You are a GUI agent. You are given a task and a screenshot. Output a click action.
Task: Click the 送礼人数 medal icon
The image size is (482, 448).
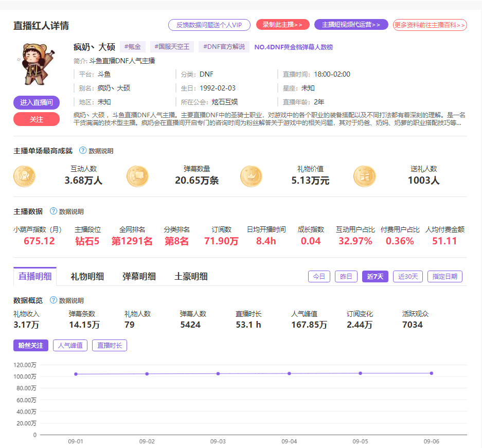pyautogui.click(x=365, y=176)
